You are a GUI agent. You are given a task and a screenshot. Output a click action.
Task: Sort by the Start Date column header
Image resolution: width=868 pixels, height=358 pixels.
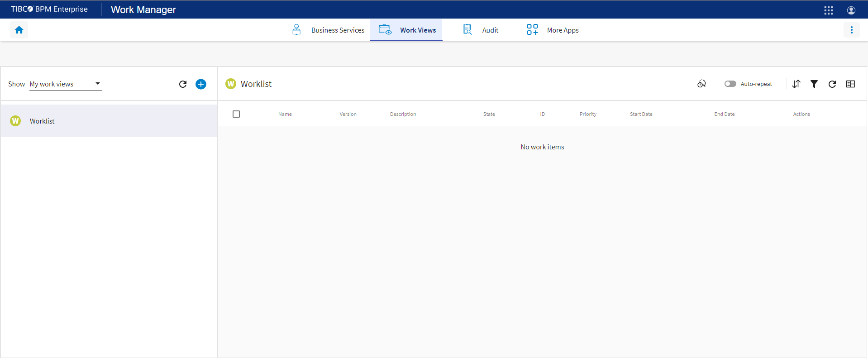641,114
